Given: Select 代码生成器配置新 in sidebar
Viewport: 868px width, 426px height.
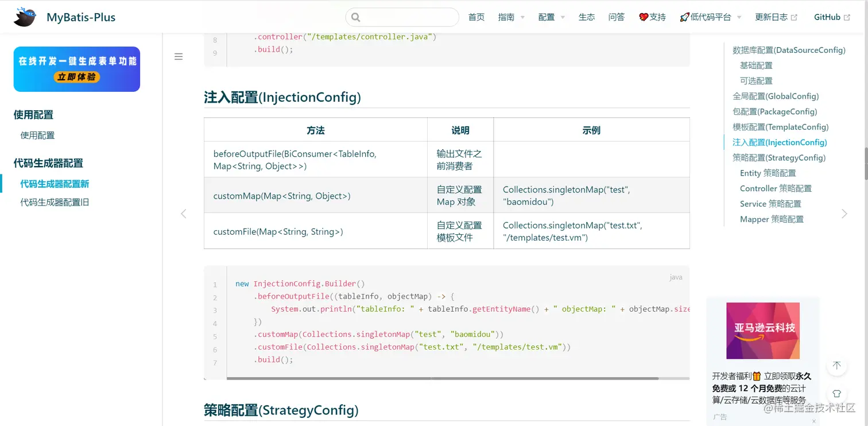Looking at the screenshot, I should click(55, 184).
